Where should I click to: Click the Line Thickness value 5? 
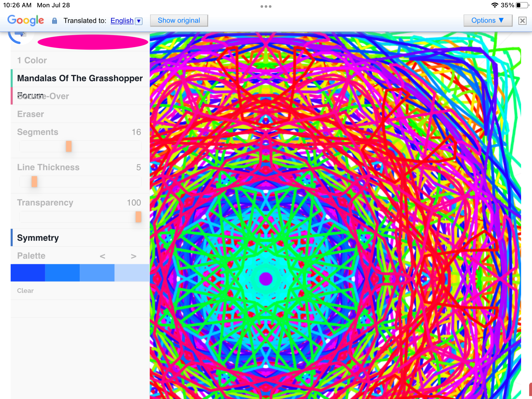coord(138,167)
